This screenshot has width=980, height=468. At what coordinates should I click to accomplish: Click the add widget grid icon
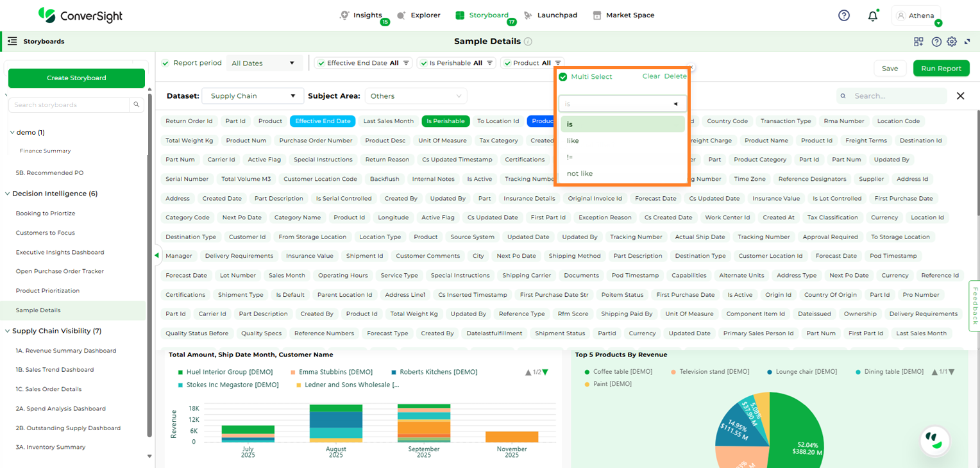tap(918, 42)
